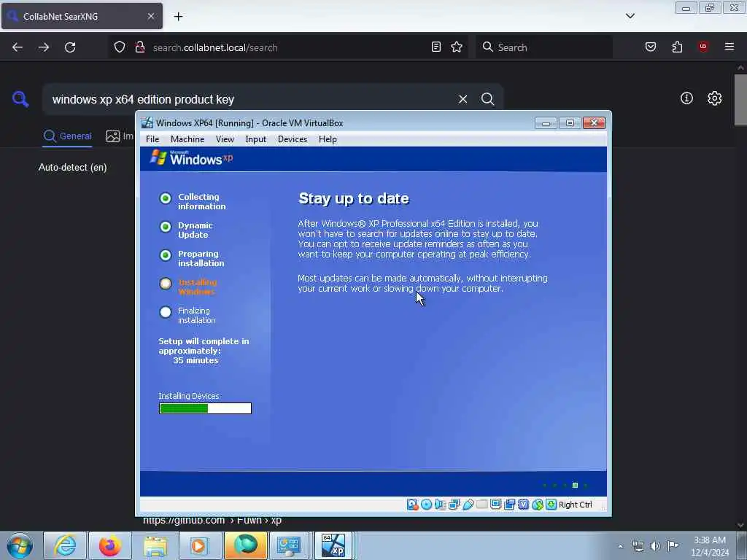
Task: Click the SearXNG magnifier logo
Action: point(20,99)
